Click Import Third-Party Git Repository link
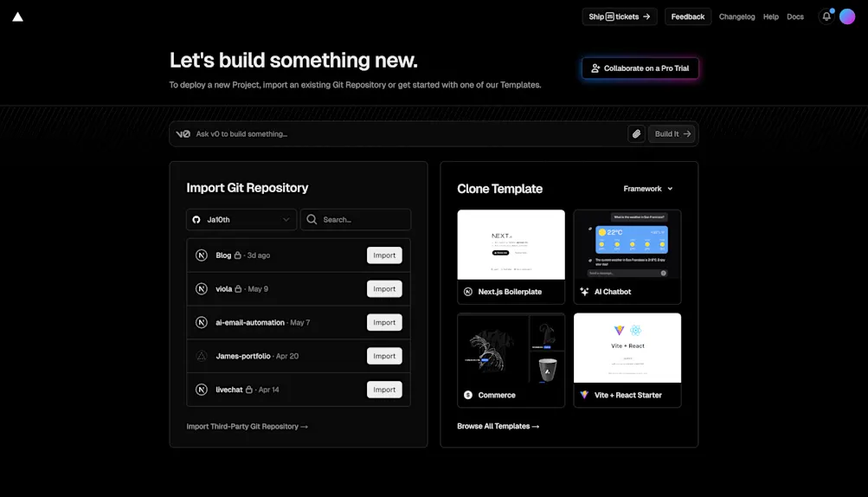868x497 pixels. (247, 427)
